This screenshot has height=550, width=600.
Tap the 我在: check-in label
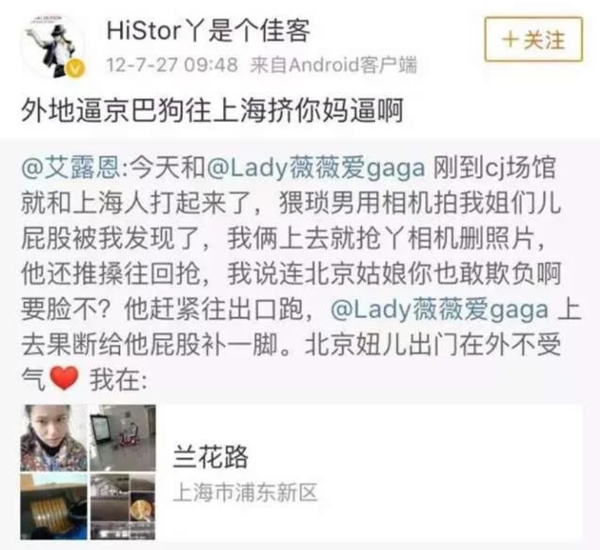[x=118, y=380]
